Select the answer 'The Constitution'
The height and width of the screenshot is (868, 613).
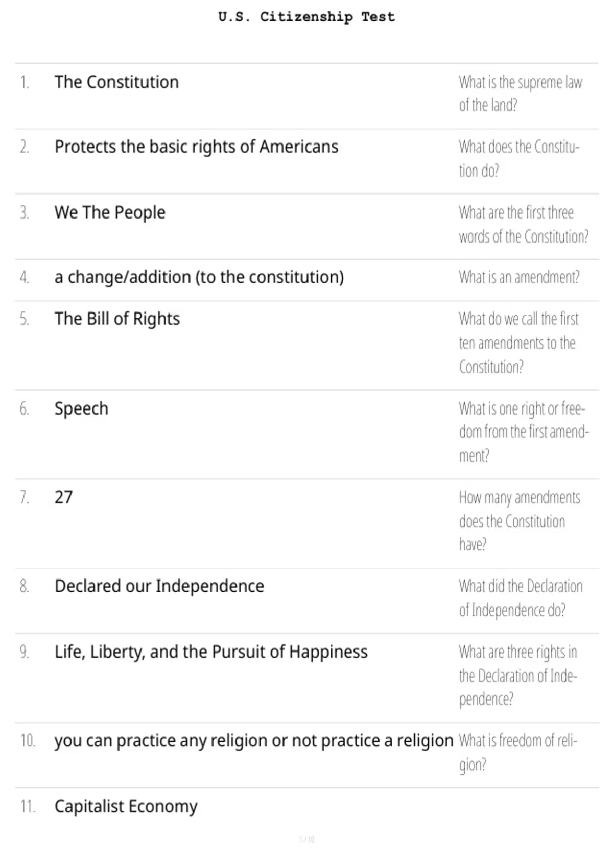click(x=116, y=82)
